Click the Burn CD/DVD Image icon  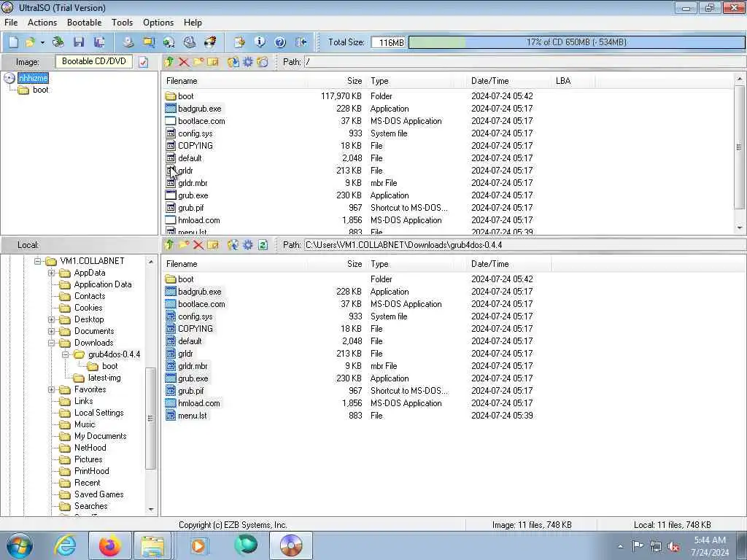click(x=210, y=42)
